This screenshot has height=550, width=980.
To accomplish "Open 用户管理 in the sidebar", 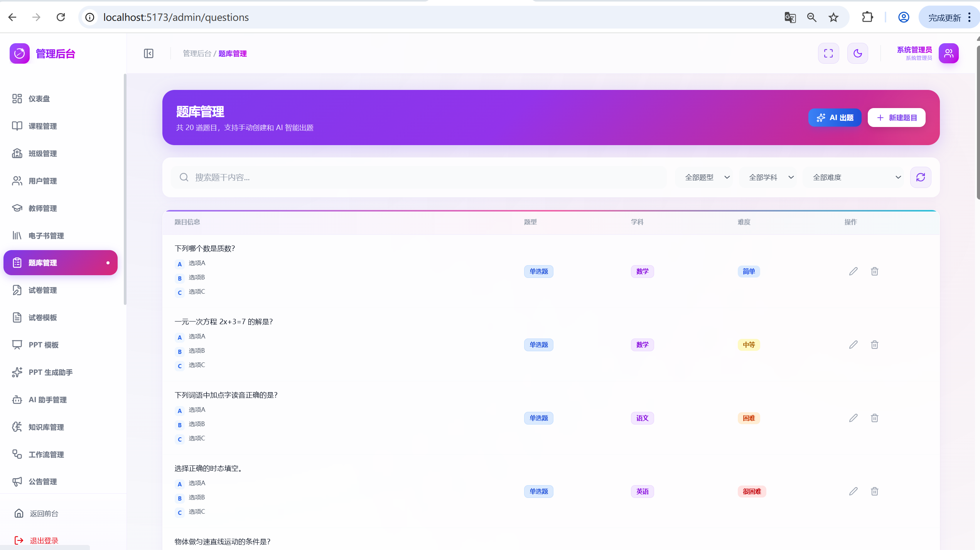I will [61, 181].
